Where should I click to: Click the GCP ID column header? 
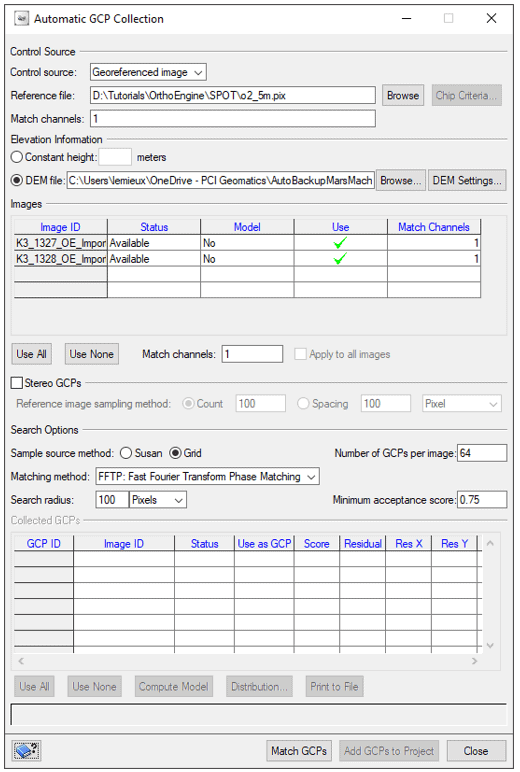[x=44, y=544]
